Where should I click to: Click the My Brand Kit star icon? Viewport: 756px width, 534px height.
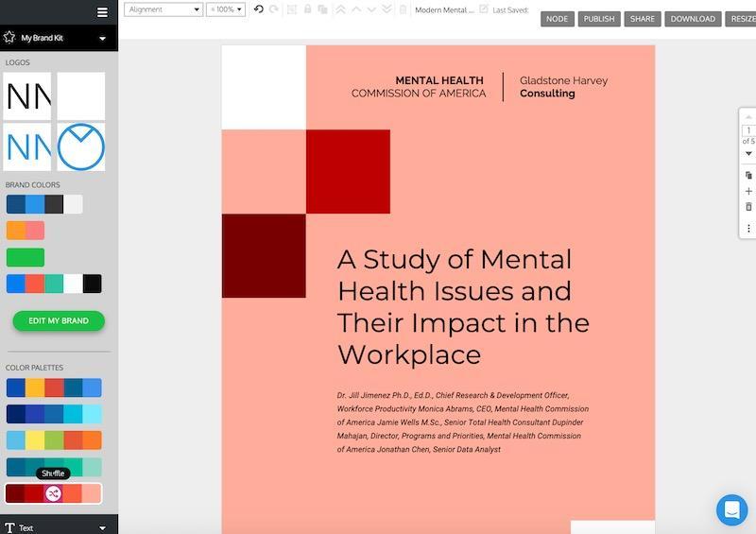(x=9, y=37)
